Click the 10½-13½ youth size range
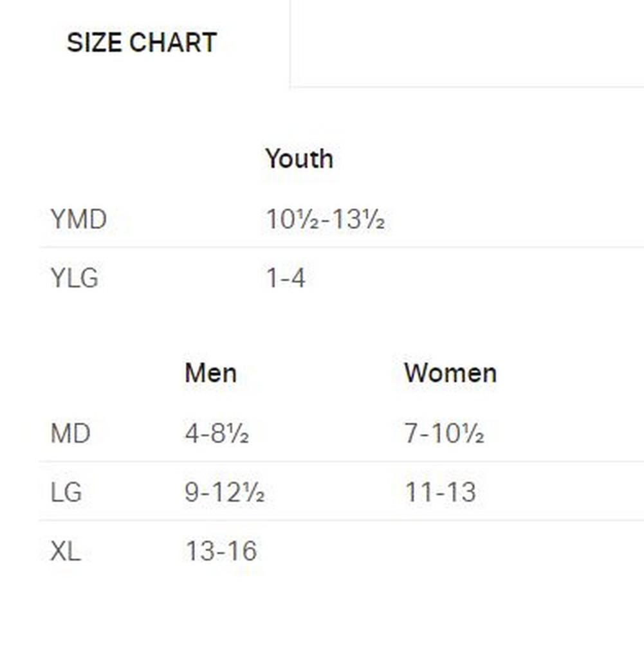Image resolution: width=644 pixels, height=663 pixels. (325, 220)
